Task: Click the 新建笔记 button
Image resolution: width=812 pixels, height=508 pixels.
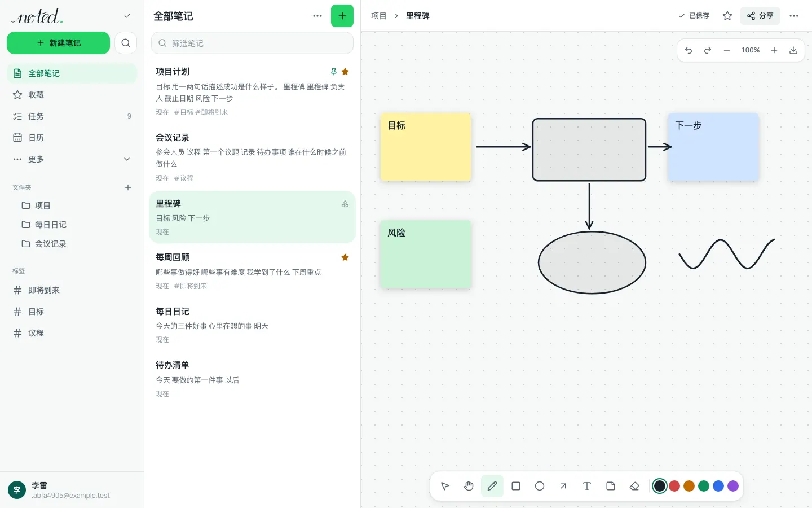Action: click(x=58, y=43)
